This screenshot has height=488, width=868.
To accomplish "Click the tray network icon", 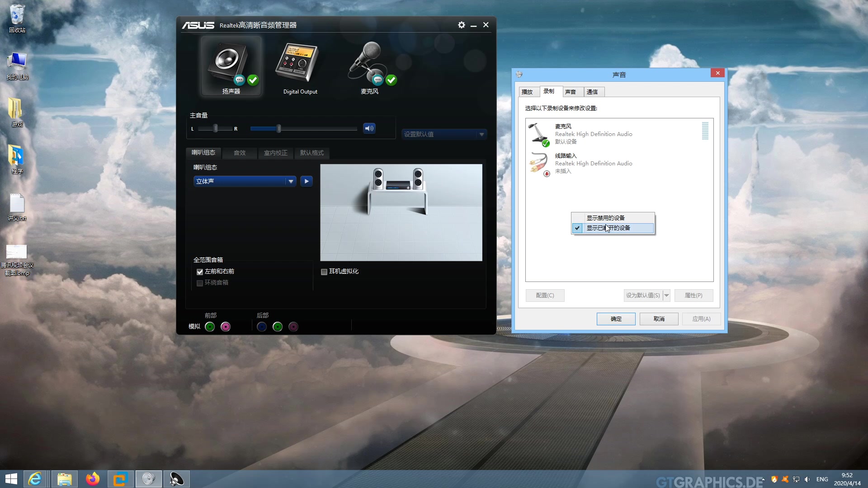I will (x=796, y=479).
